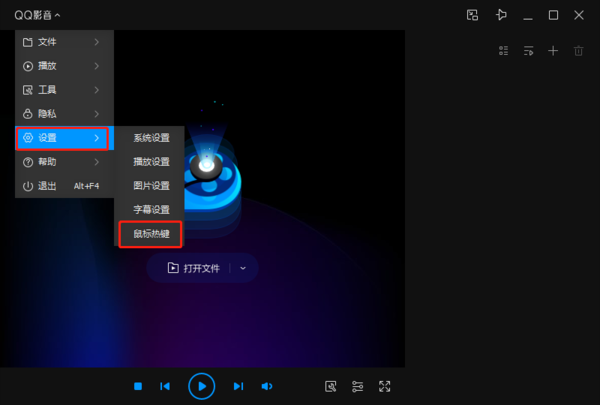Click the power icon next to 退出
Viewport: 600px width, 405px height.
tap(28, 186)
